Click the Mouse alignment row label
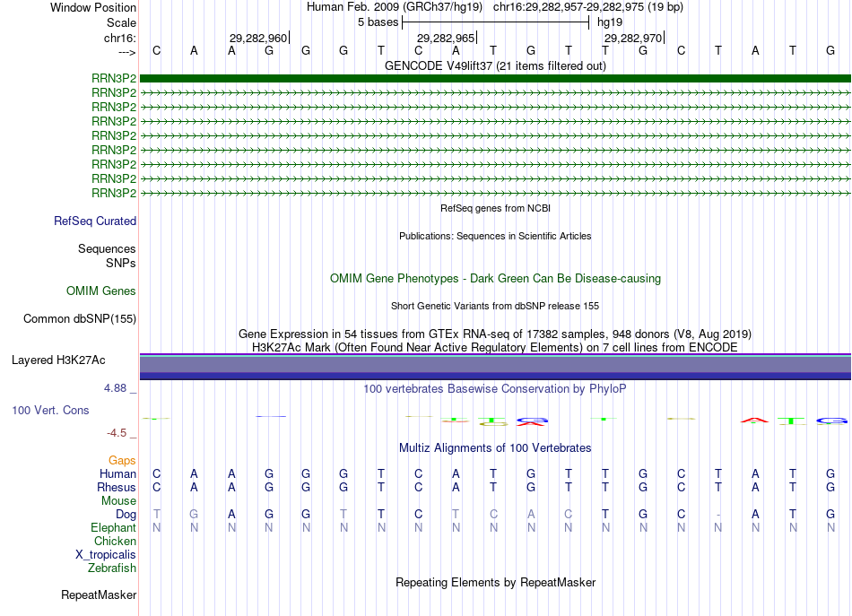The height and width of the screenshot is (616, 852). pos(118,501)
